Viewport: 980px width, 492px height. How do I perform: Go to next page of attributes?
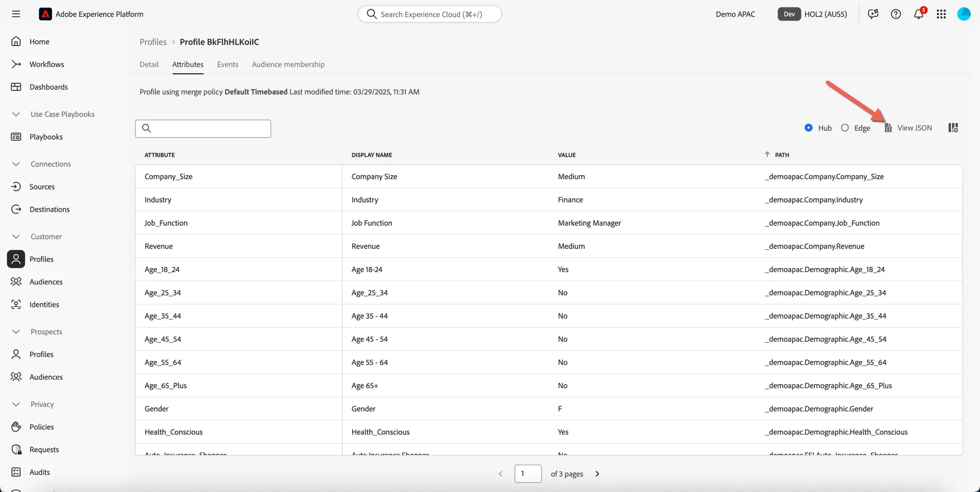click(x=597, y=474)
